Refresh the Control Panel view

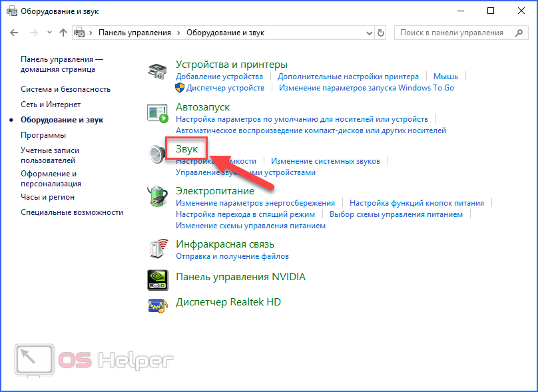point(381,33)
